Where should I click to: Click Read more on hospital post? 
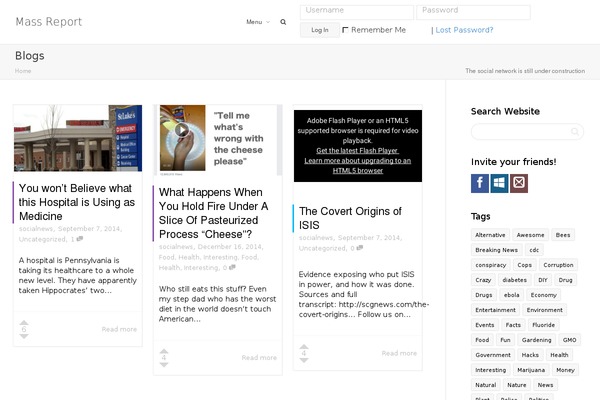[119, 329]
